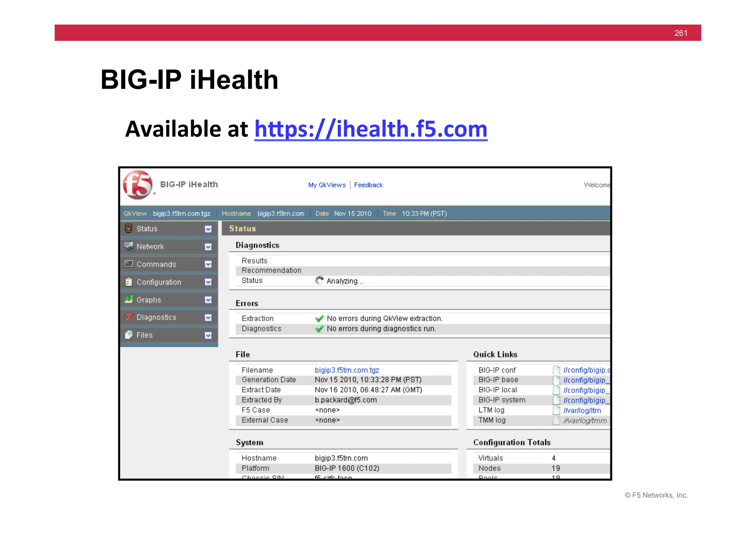Open the Feedback link
The image size is (756, 534).
click(368, 185)
